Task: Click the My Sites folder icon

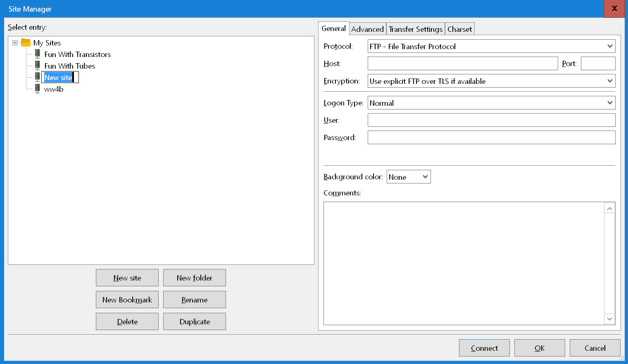Action: coord(26,43)
